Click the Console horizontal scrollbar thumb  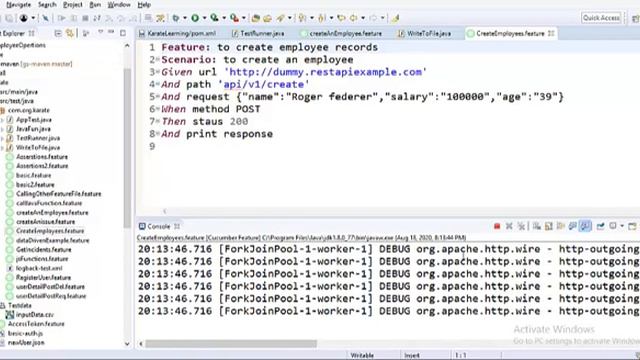click(231, 344)
